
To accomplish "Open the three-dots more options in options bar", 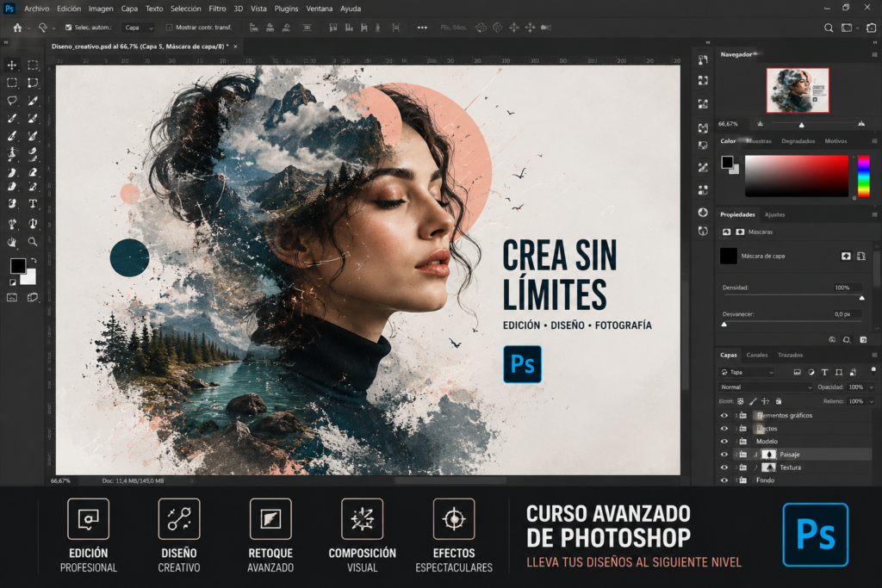I will click(x=422, y=28).
